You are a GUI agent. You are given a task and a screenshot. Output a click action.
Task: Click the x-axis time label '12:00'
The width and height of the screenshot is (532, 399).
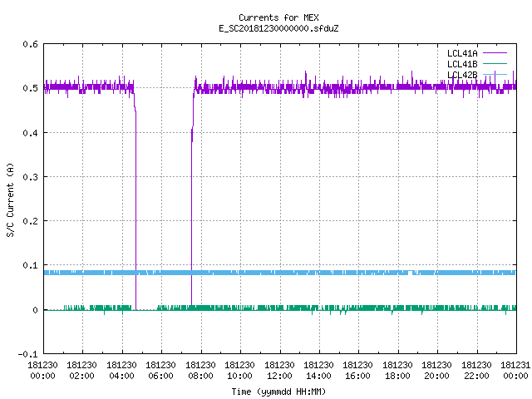279,376
